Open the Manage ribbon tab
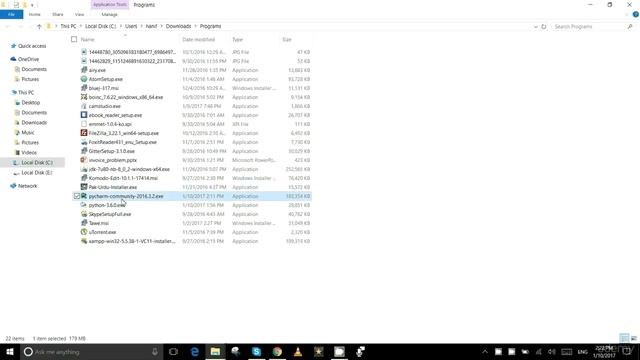640x360 pixels. (x=109, y=14)
